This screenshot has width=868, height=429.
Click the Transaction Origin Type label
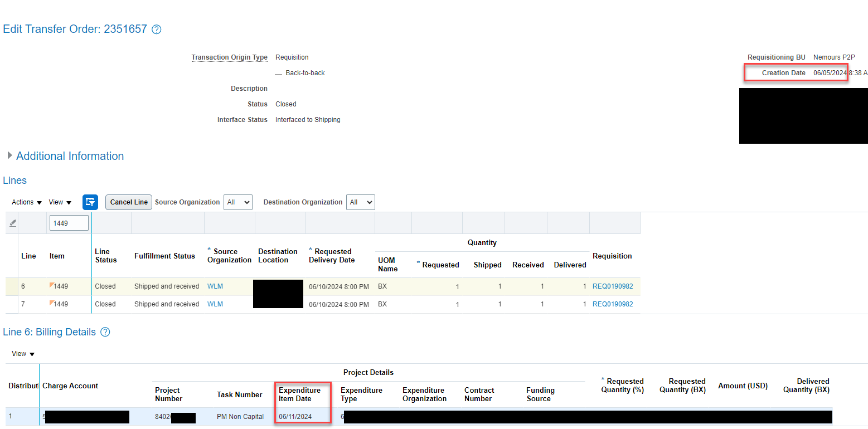click(x=230, y=57)
